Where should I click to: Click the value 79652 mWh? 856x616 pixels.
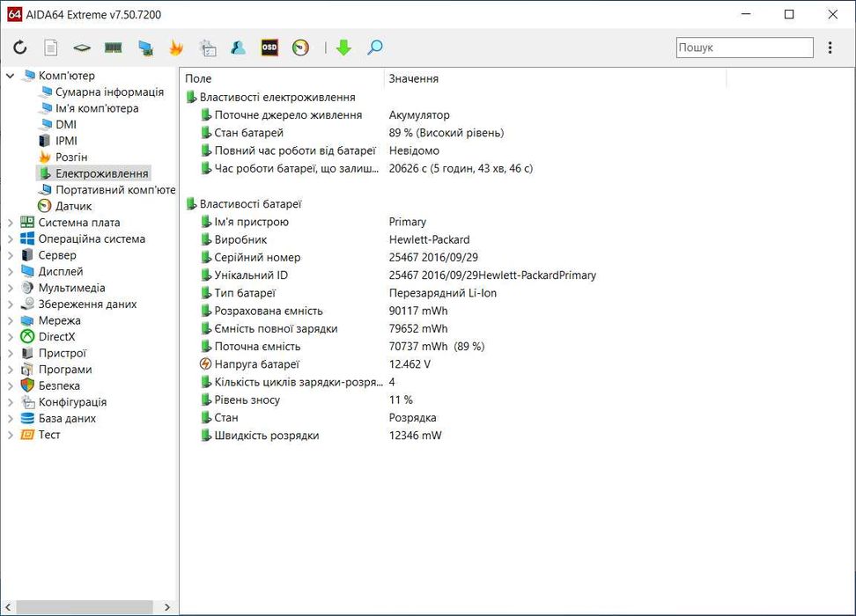click(418, 329)
